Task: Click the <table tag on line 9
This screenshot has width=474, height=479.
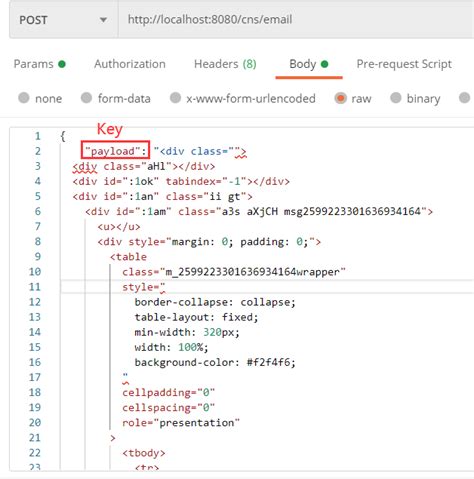Action: [128, 257]
